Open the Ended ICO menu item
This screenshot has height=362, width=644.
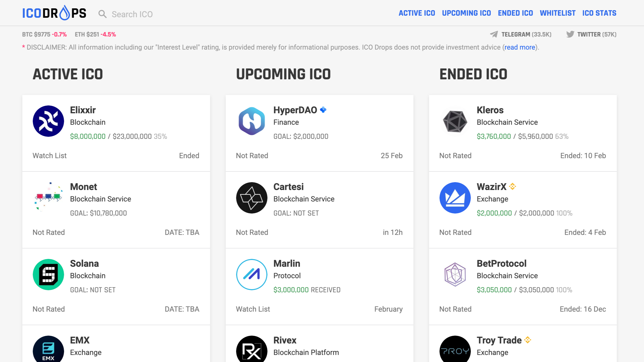coord(515,13)
